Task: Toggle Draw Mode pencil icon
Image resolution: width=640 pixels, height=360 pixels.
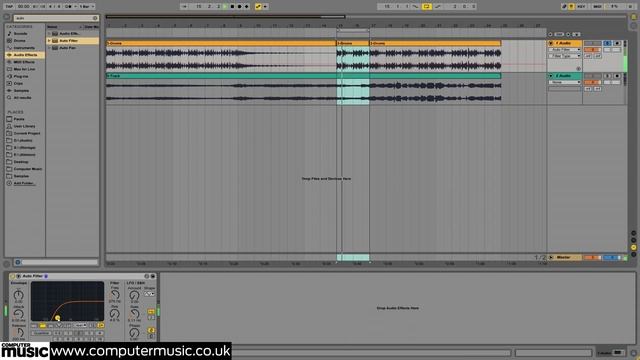Action: [x=564, y=7]
